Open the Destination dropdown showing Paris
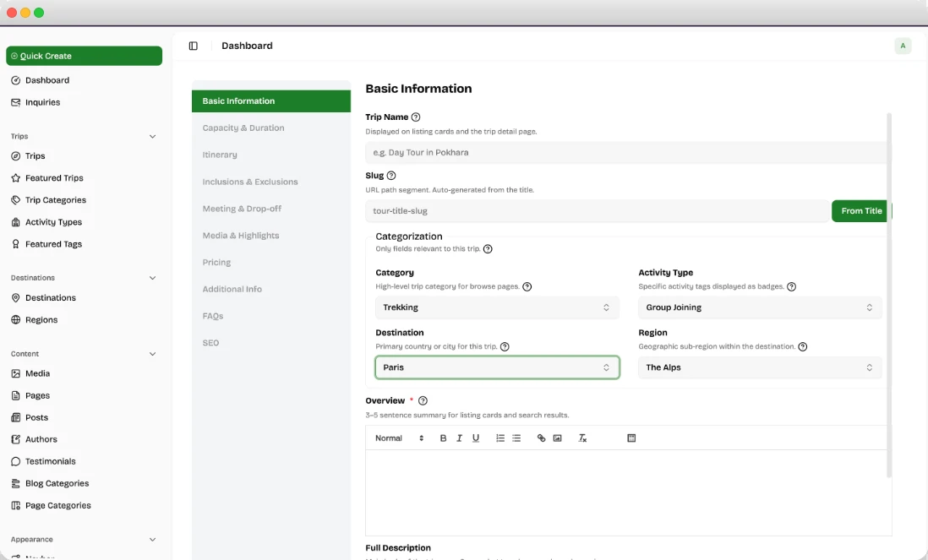The image size is (928, 560). [x=497, y=367]
